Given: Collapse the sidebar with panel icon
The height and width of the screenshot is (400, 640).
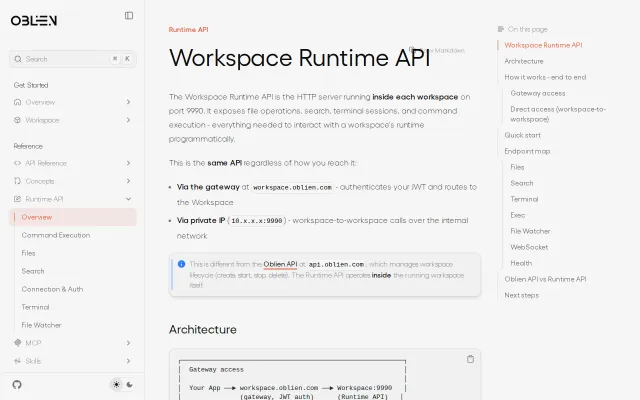Looking at the screenshot, I should coord(129,16).
